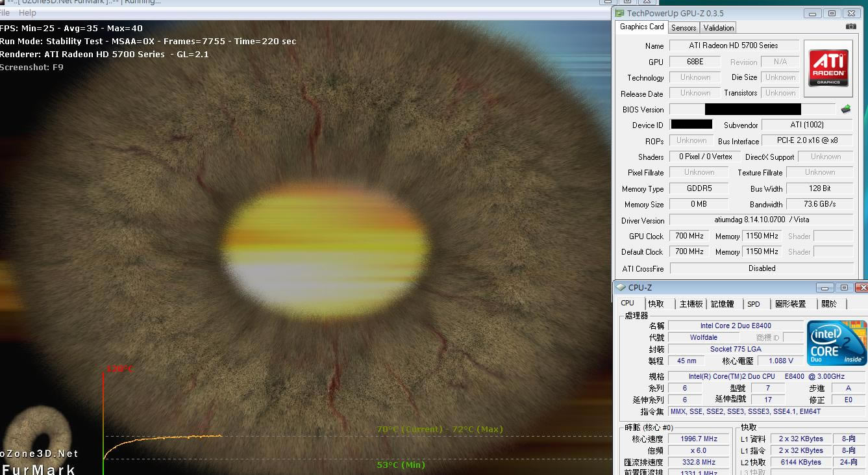Image resolution: width=868 pixels, height=475 pixels.
Task: Click the GPU-Z title bar app icon
Action: 621,13
